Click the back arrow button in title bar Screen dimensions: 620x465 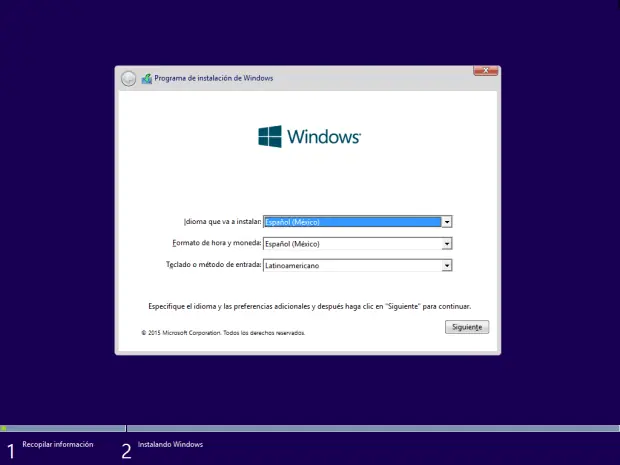point(129,78)
